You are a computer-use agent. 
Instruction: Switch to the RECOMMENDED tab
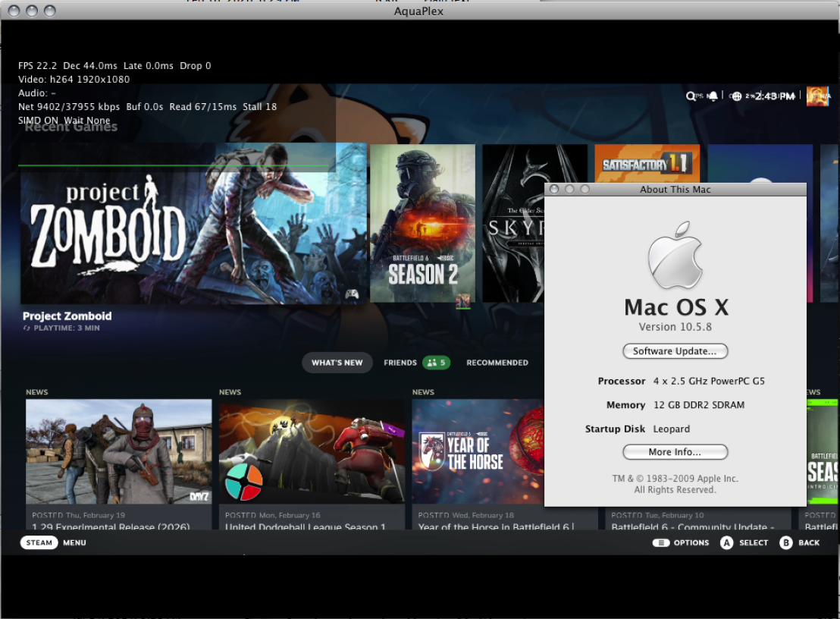pyautogui.click(x=497, y=363)
